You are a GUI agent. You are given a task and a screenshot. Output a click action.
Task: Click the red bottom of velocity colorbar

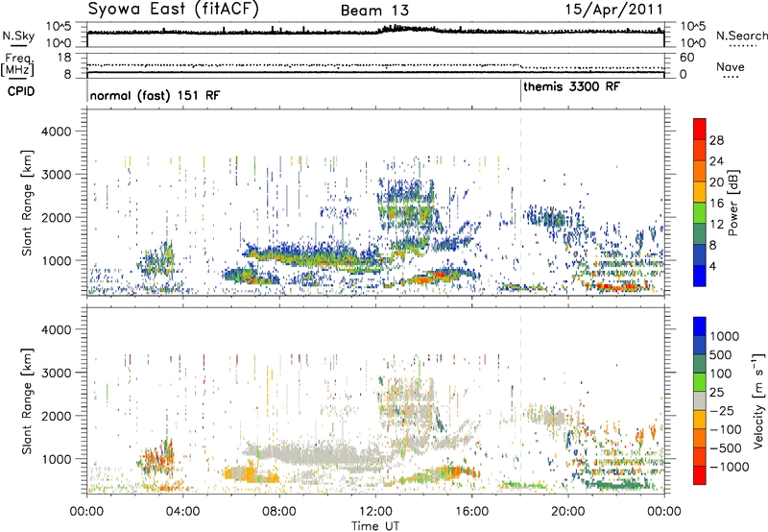click(700, 475)
